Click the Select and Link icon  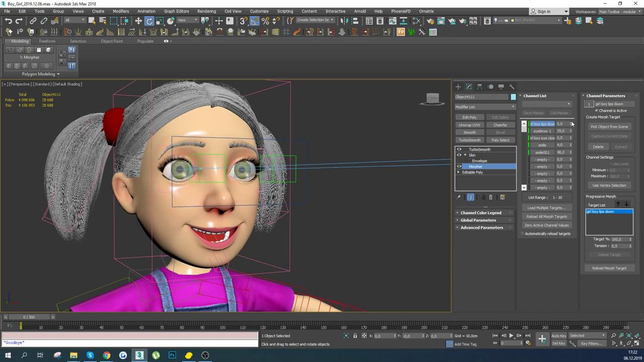[x=33, y=21]
